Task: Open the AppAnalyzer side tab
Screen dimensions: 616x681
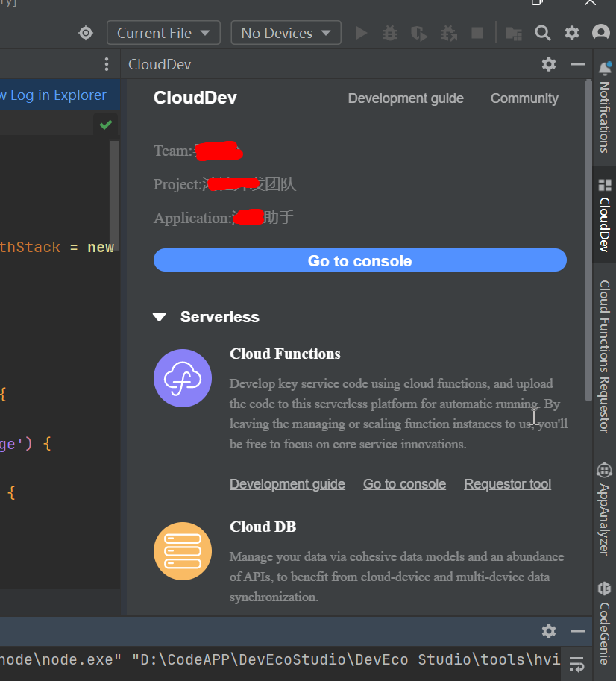Action: pos(604,509)
